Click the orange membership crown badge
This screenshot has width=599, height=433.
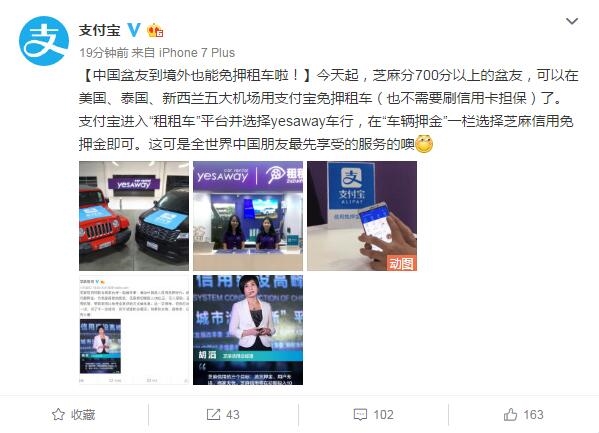coord(155,30)
